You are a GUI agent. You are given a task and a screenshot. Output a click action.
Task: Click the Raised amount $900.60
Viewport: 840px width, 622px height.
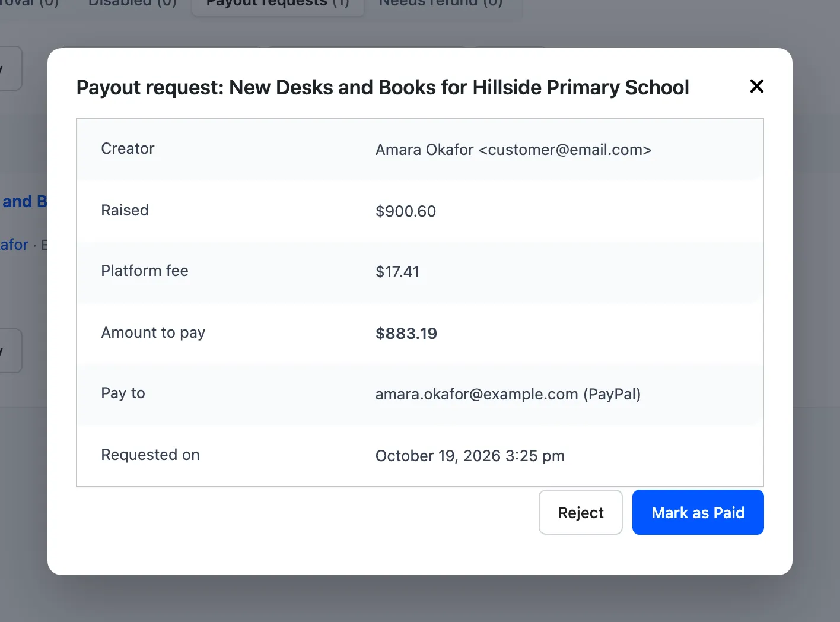pos(406,211)
